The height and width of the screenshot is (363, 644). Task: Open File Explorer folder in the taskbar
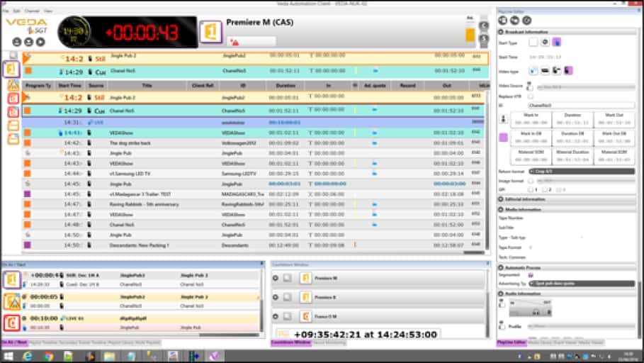109,356
